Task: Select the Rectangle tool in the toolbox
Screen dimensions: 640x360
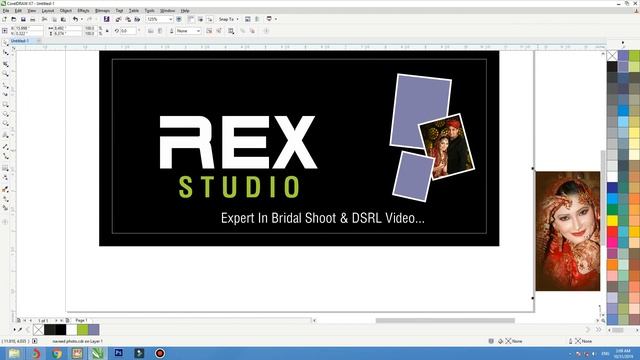Action: (5, 104)
